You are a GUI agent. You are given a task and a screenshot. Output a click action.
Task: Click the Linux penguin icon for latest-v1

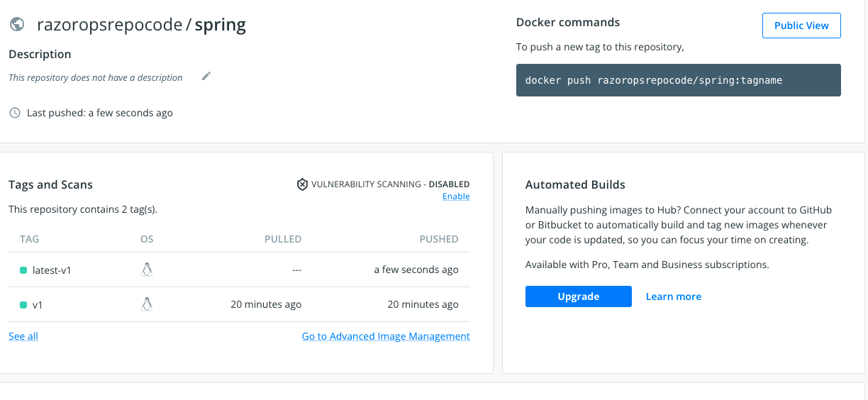pos(147,270)
